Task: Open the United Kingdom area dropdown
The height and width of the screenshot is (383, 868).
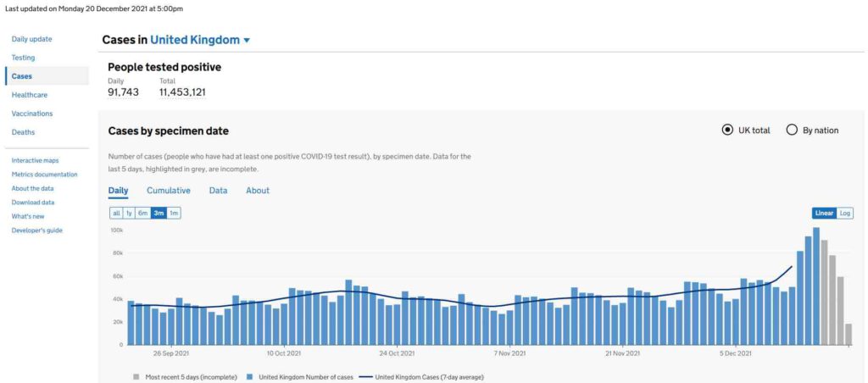Action: tap(200, 40)
